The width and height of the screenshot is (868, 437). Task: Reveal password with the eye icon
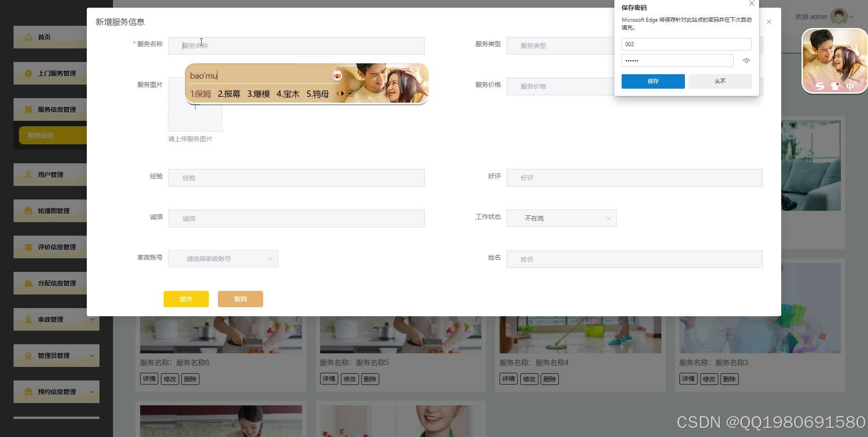click(746, 61)
